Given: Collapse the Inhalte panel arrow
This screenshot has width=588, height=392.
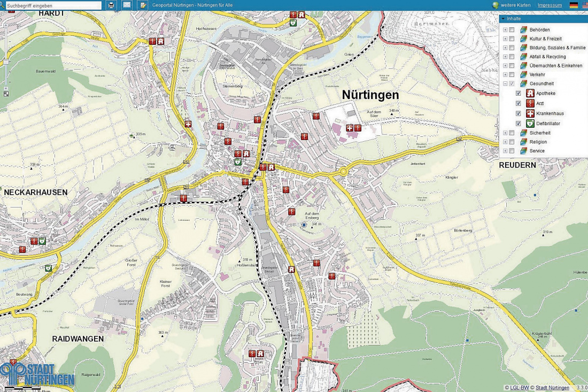Looking at the screenshot, I should [x=502, y=19].
